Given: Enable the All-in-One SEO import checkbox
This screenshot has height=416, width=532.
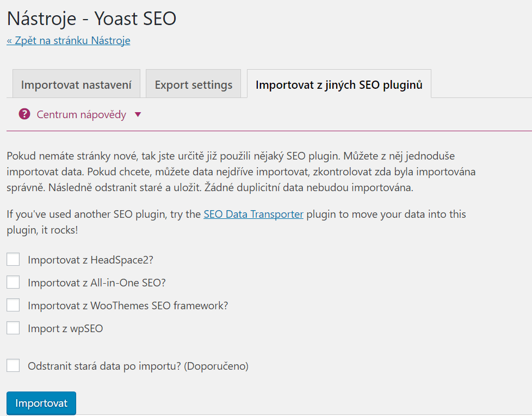Looking at the screenshot, I should 13,282.
